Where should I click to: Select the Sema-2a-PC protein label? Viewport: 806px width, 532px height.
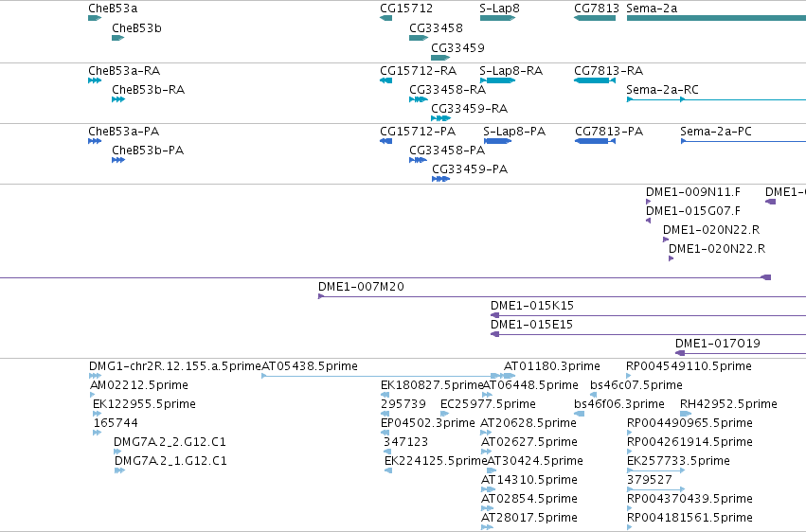(x=715, y=132)
